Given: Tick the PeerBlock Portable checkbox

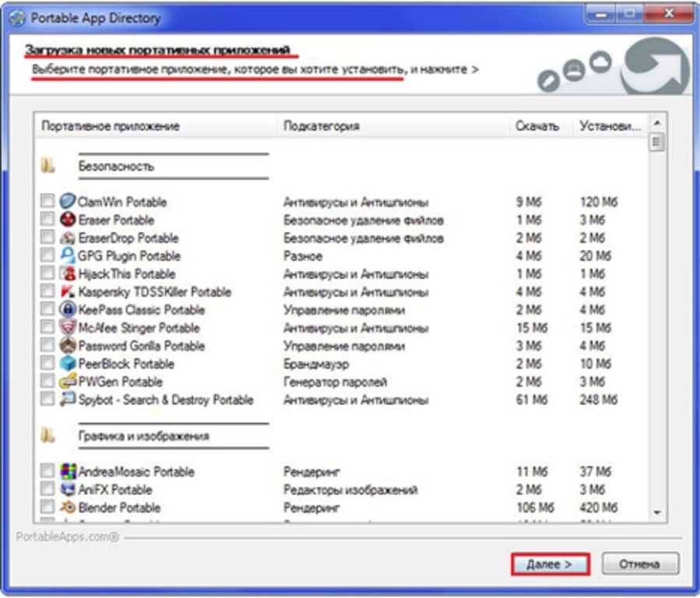Looking at the screenshot, I should [x=47, y=364].
